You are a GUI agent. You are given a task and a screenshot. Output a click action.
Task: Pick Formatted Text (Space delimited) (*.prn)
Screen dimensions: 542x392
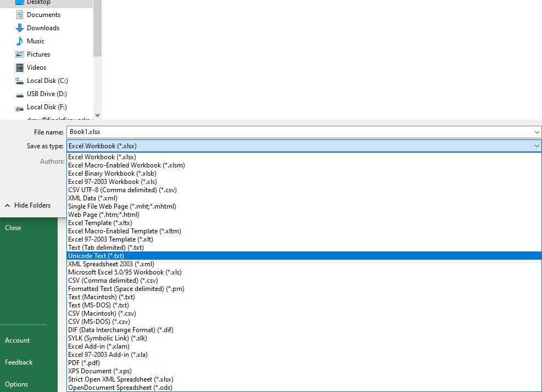coord(304,289)
